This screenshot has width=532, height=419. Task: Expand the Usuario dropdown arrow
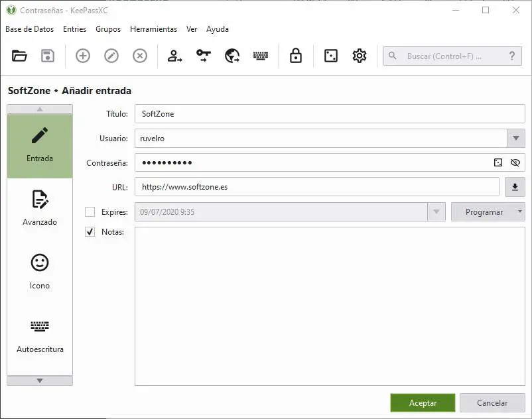click(x=515, y=139)
